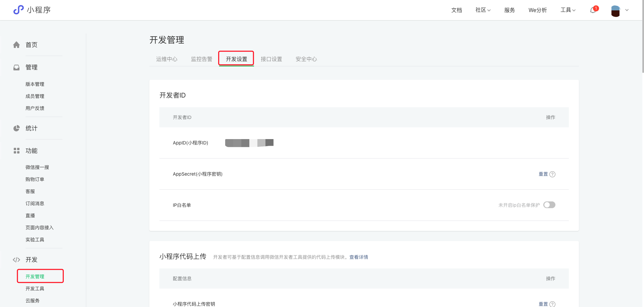Open the account dropdown arrow
644x307 pixels.
627,10
